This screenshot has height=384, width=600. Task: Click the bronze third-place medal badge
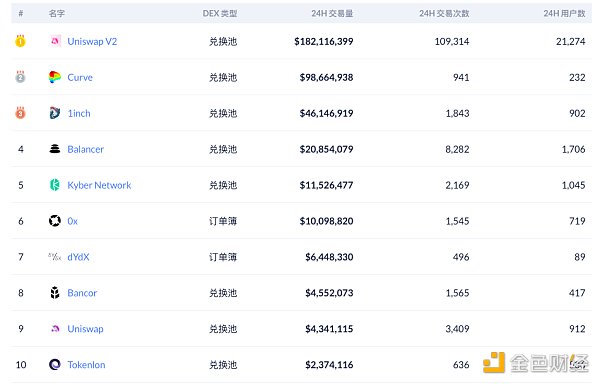20,113
